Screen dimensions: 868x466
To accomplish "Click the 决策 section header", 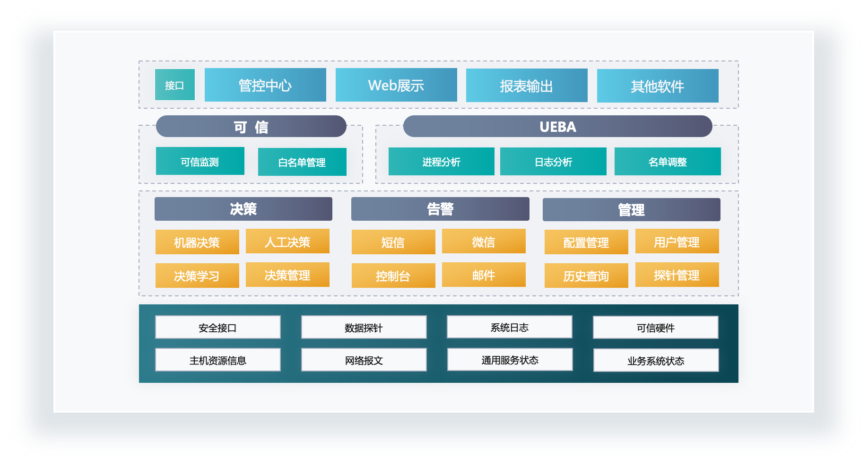I will (243, 209).
